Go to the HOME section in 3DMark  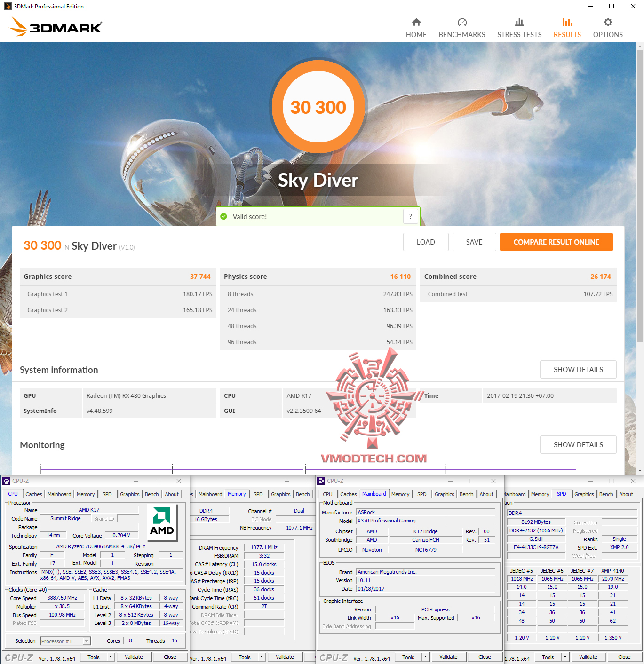[416, 28]
